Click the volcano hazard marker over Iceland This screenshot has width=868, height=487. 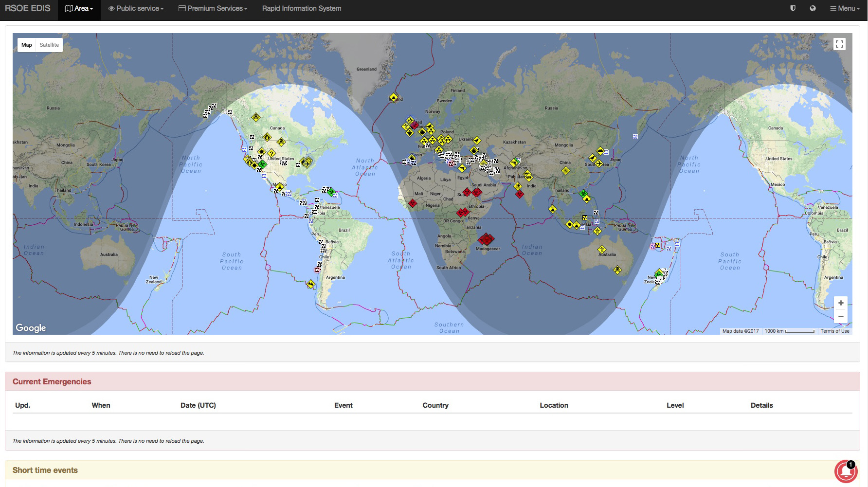[x=394, y=98]
